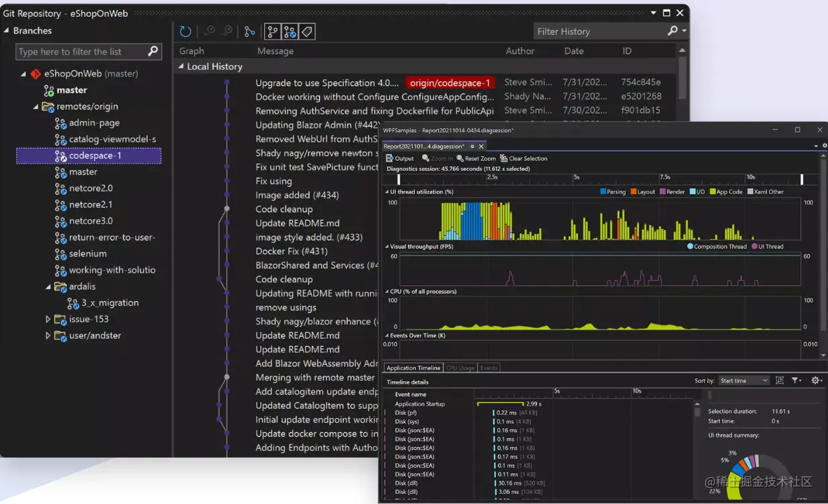Pin the diagsession document tab
This screenshot has width=828, height=504.
click(x=472, y=146)
